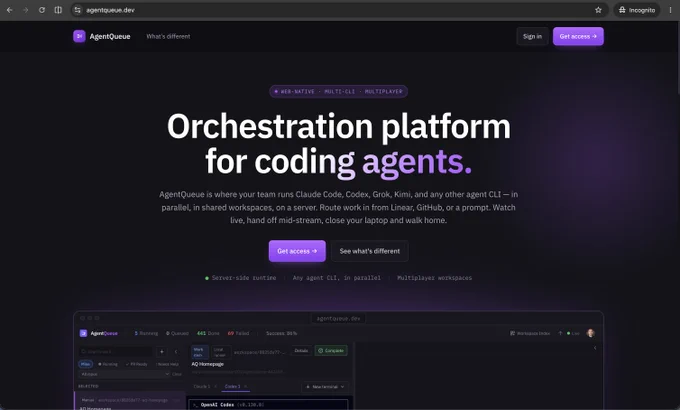Screen dimensions: 680x410
Task: Go back using the browser back arrow
Action: pyautogui.click(x=10, y=10)
